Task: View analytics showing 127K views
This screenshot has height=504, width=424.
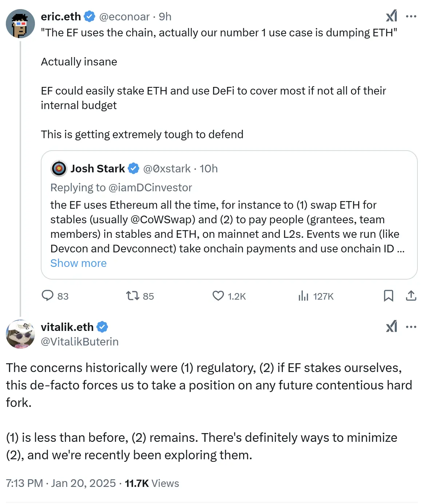Action: coord(303,296)
